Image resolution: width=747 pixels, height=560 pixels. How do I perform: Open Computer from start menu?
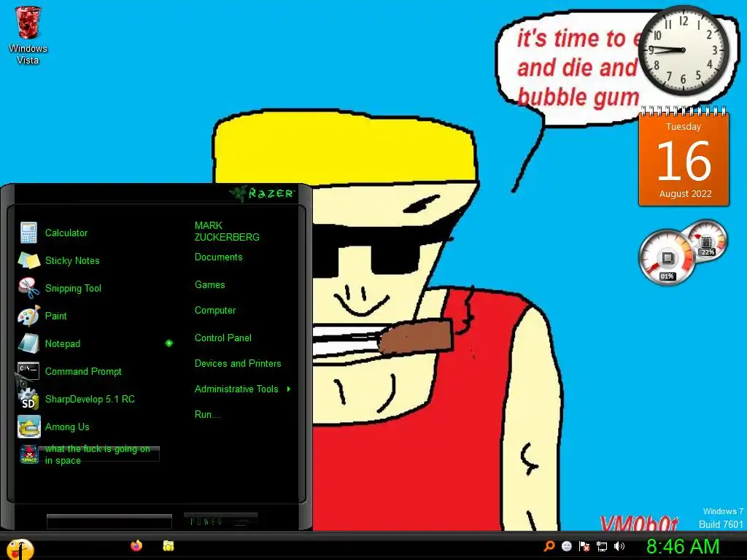click(215, 311)
